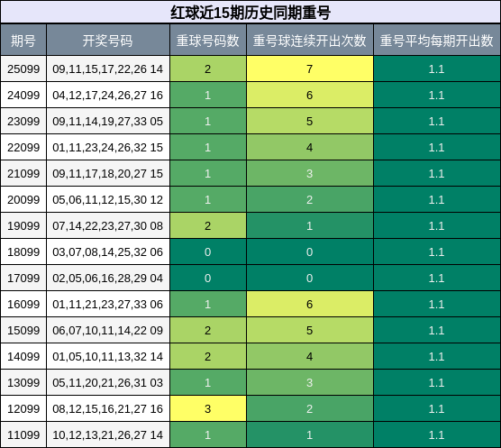501x448 pixels.
Task: Click winning numbers 09,11,17,18,20,27 15
Action: pyautogui.click(x=108, y=173)
